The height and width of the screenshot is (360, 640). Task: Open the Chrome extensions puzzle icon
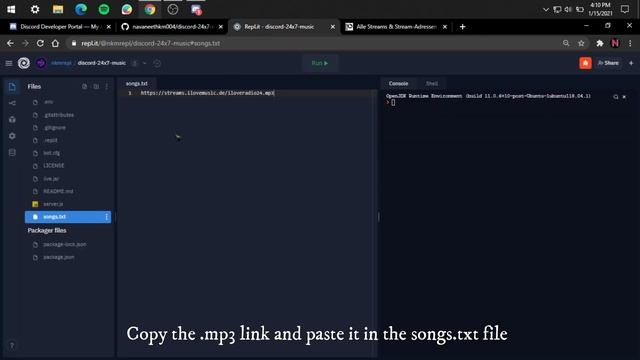point(600,43)
